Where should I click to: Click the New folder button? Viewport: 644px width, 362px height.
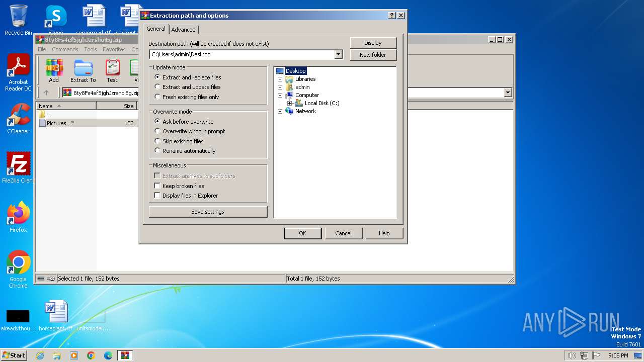(373, 55)
